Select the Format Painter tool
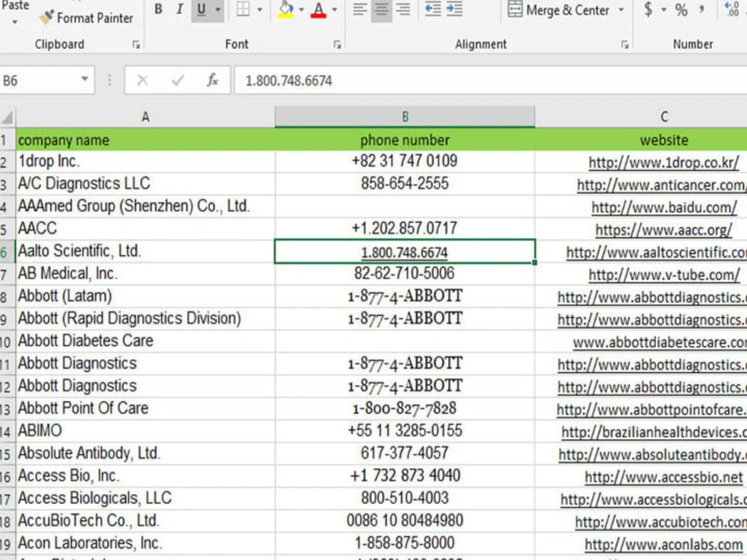The width and height of the screenshot is (747, 560). tap(85, 18)
